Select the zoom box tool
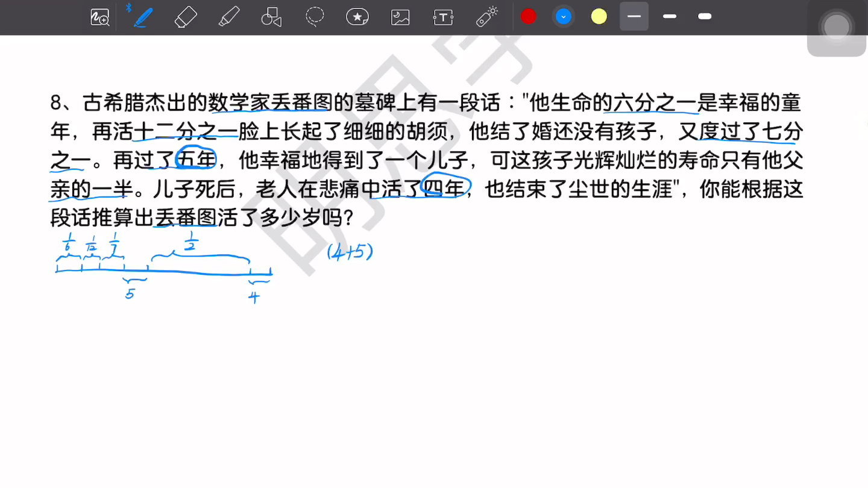 pos(99,17)
